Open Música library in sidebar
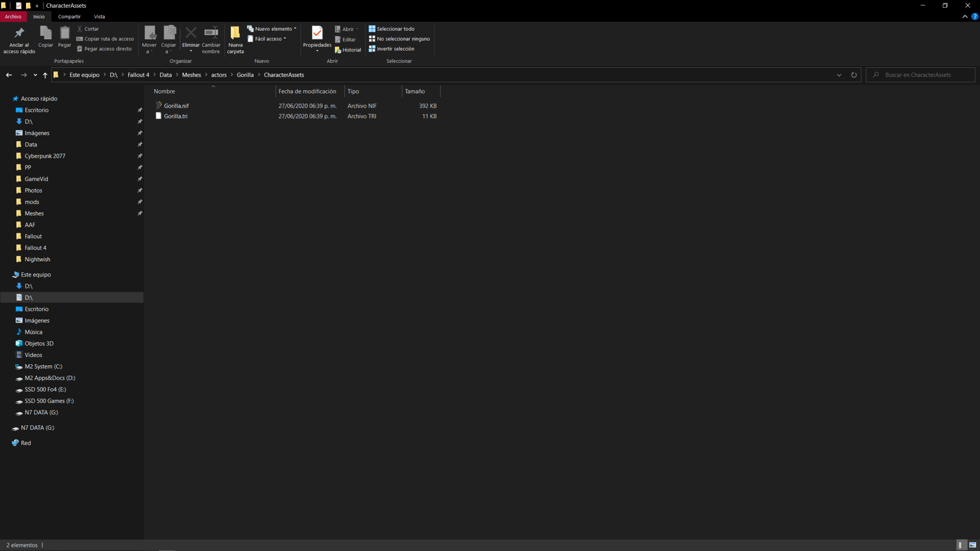This screenshot has height=551, width=980. [x=33, y=332]
